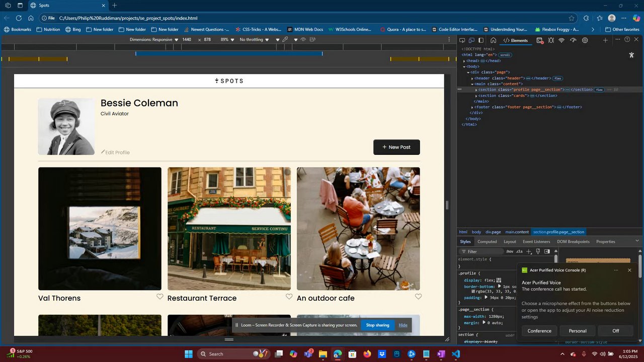Select the Elements panel tab
Viewport: 644px width, 362px height.
pyautogui.click(x=516, y=40)
